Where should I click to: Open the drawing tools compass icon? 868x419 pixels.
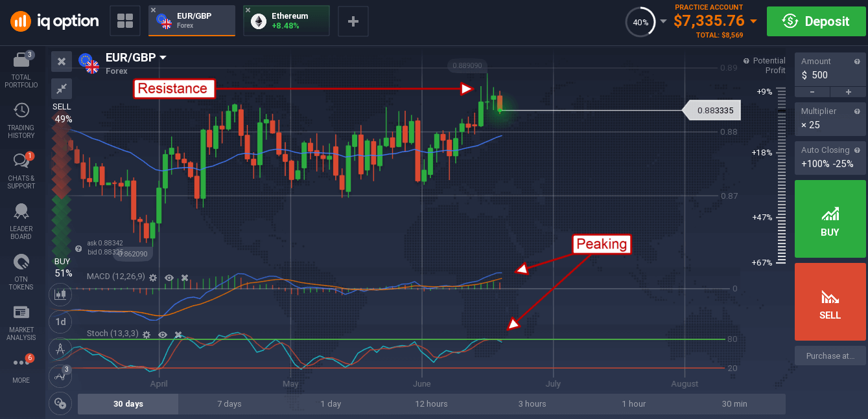[60, 349]
